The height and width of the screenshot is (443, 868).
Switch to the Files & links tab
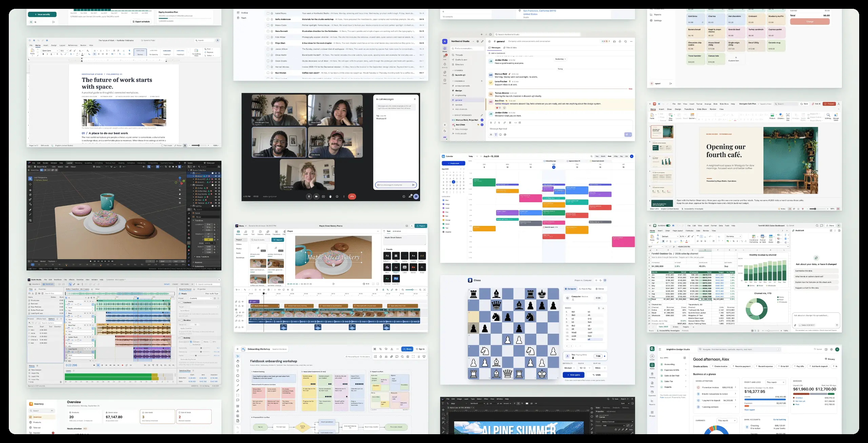point(511,48)
